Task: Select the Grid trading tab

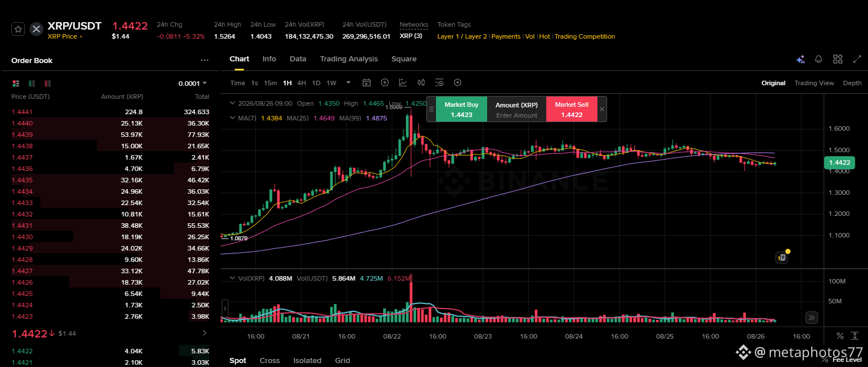Action: tap(343, 361)
